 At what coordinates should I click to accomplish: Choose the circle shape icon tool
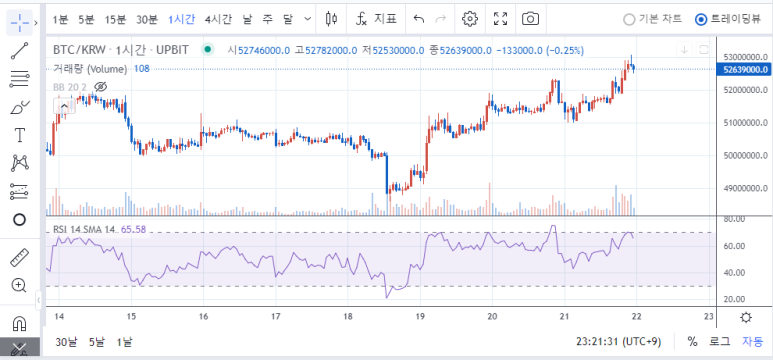click(x=19, y=219)
